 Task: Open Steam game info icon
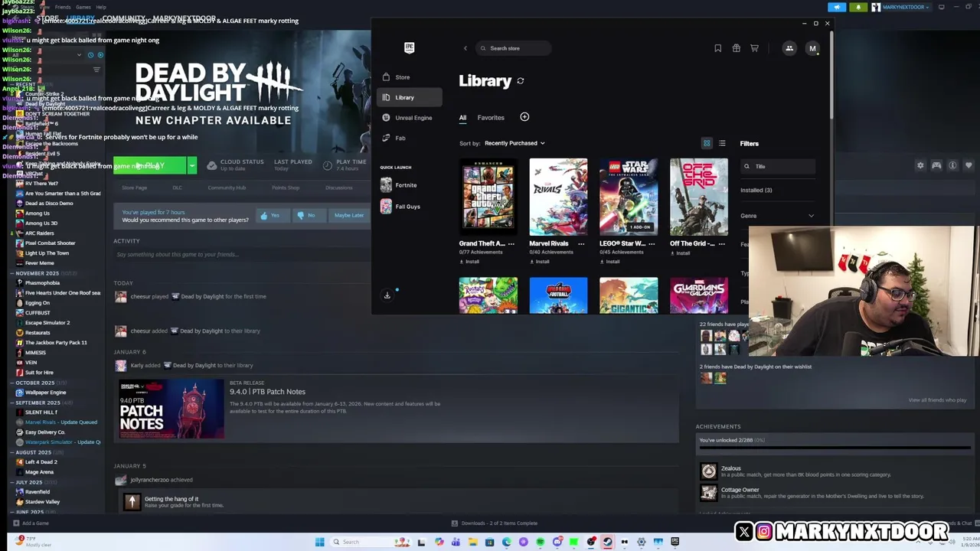point(952,165)
